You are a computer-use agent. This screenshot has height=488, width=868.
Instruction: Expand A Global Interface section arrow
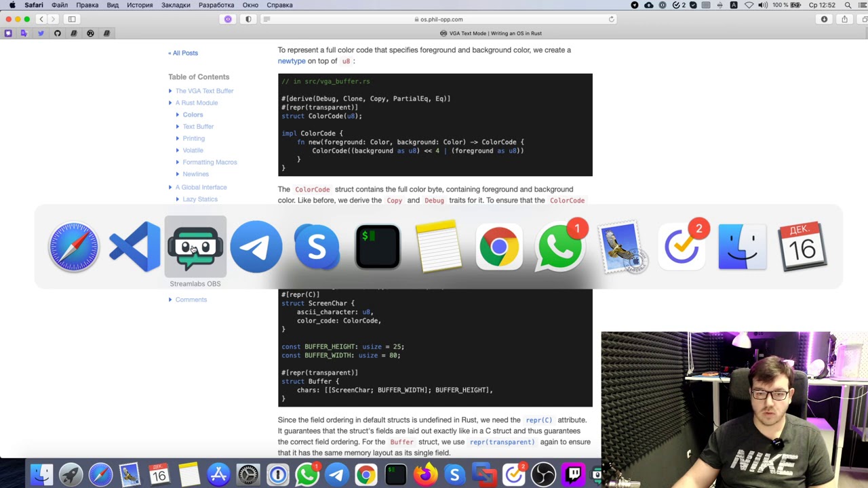tap(170, 187)
